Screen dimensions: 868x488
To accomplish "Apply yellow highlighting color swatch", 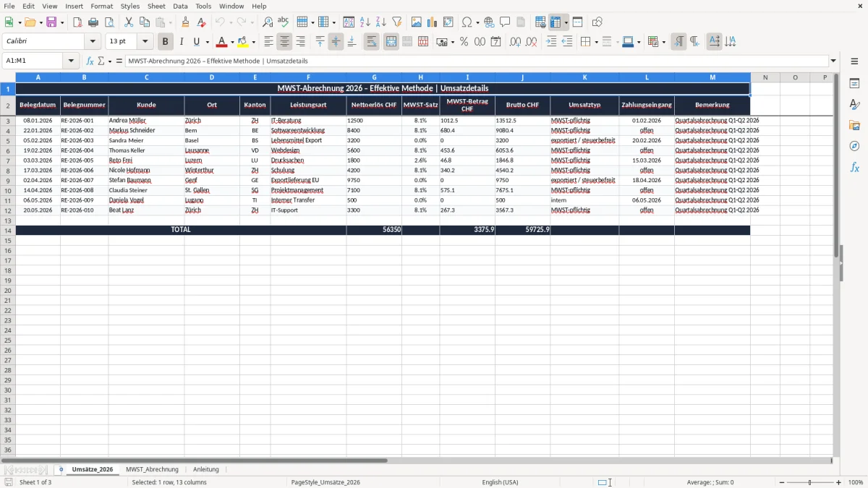I will [x=243, y=42].
